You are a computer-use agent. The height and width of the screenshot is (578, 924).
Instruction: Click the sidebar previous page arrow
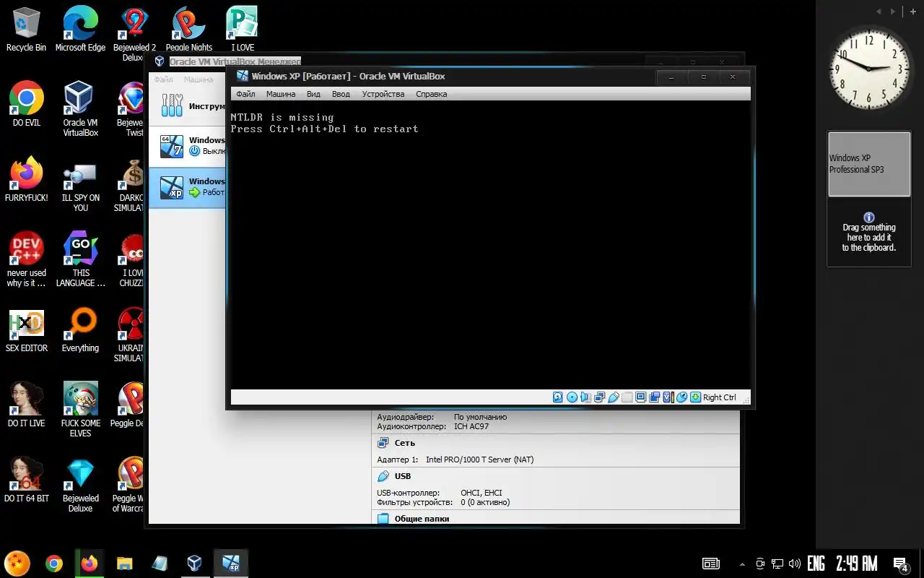(879, 11)
